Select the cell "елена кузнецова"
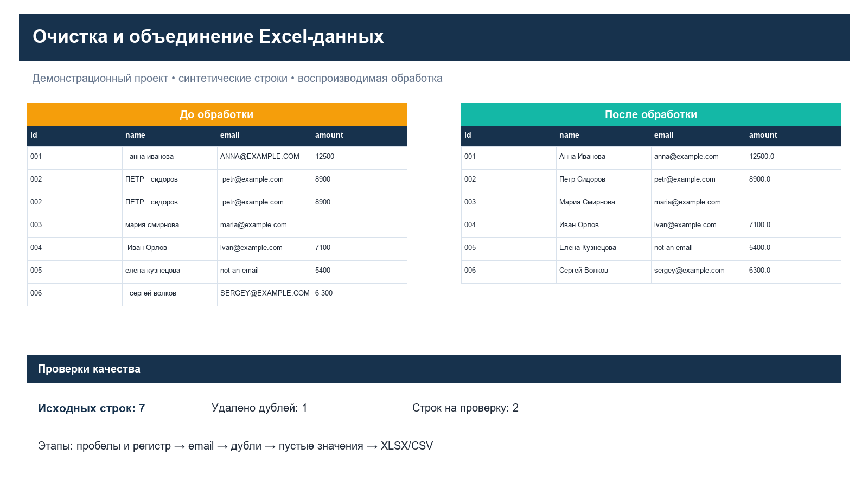 pos(170,272)
